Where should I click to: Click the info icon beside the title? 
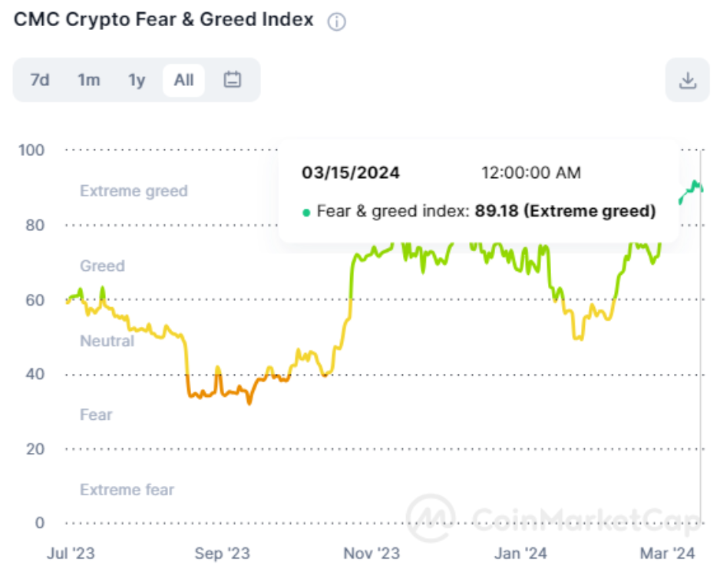(x=336, y=21)
